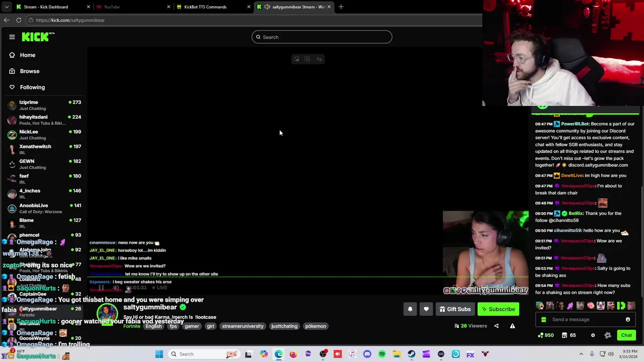The width and height of the screenshot is (644, 362).
Task: Click the Kick search field
Action: (x=322, y=37)
